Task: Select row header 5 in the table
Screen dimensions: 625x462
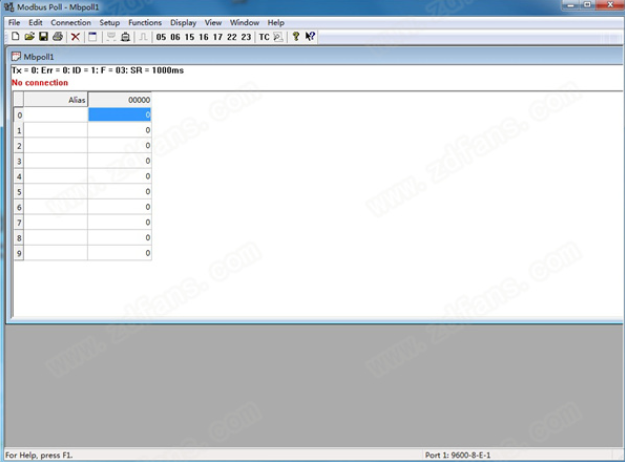Action: tap(19, 192)
